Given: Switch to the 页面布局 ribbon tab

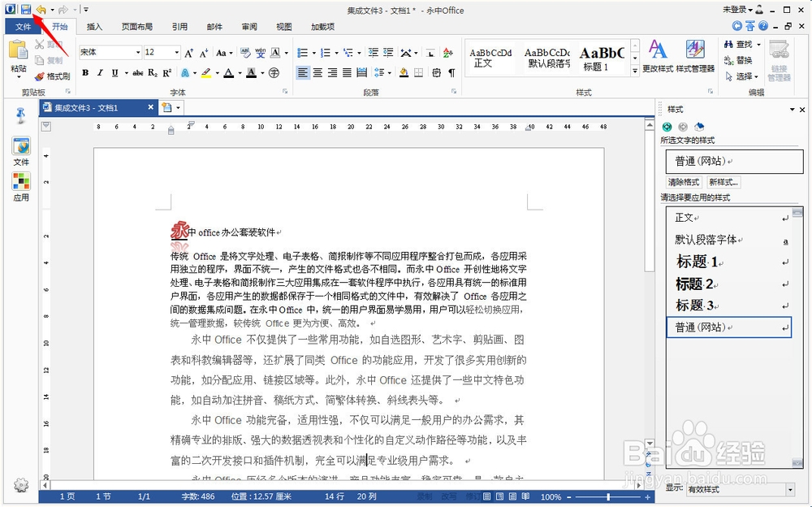Looking at the screenshot, I should [136, 27].
